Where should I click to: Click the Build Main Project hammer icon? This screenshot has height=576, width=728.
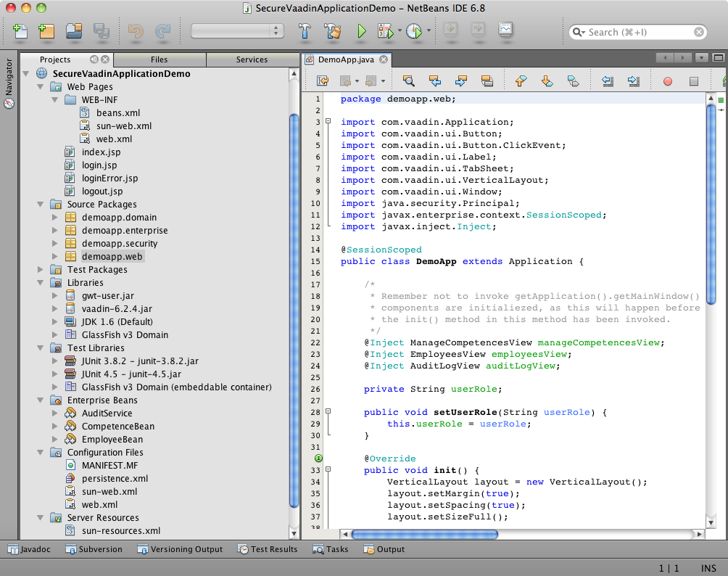304,31
